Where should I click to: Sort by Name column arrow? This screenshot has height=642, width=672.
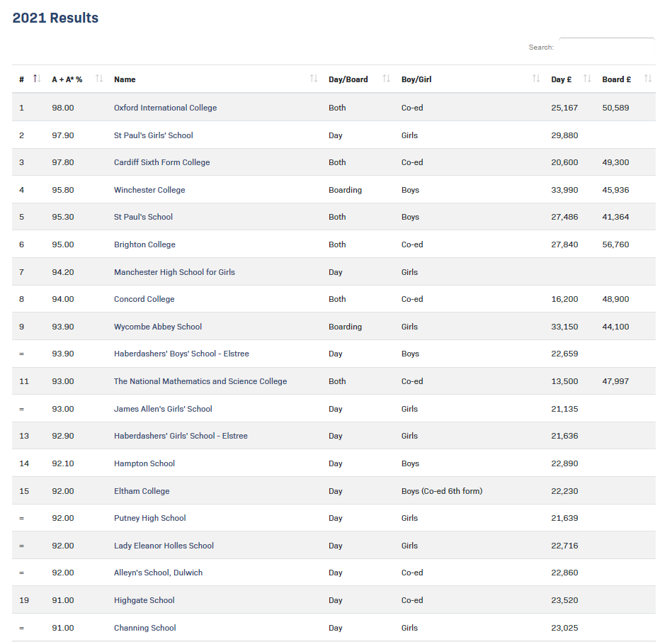tap(314, 79)
